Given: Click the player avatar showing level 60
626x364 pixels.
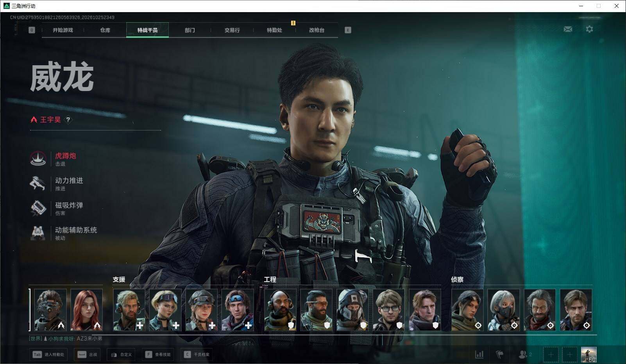Looking at the screenshot, I should 588,355.
